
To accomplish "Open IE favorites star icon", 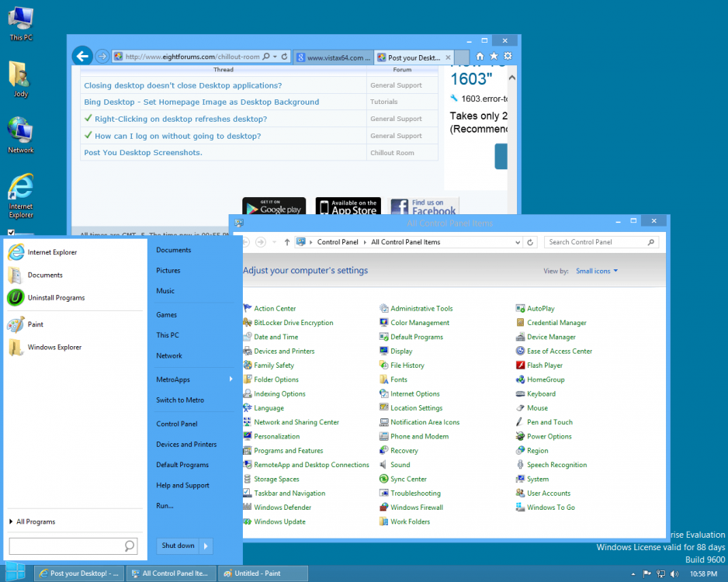I will point(494,56).
